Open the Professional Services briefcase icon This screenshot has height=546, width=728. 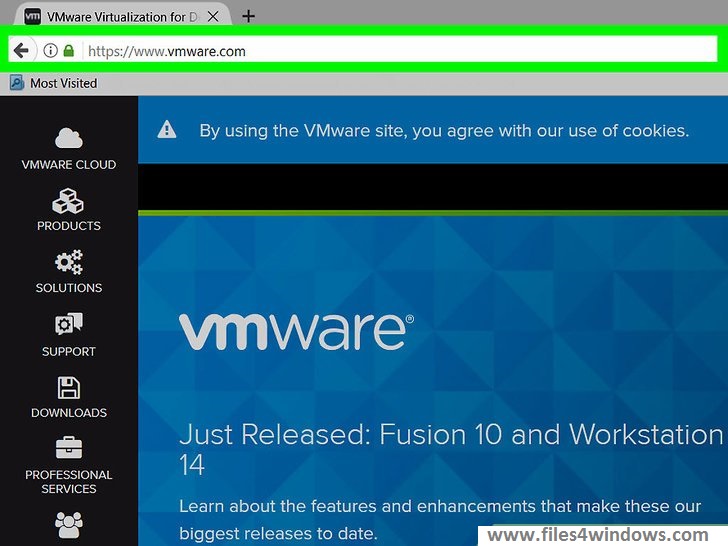[69, 448]
